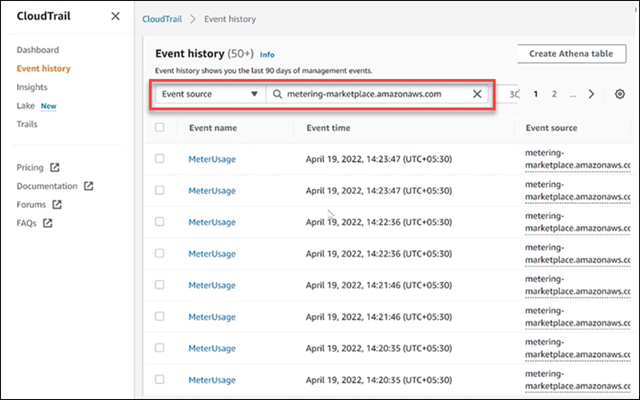
Task: Open Lake in the sidebar
Action: 25,106
